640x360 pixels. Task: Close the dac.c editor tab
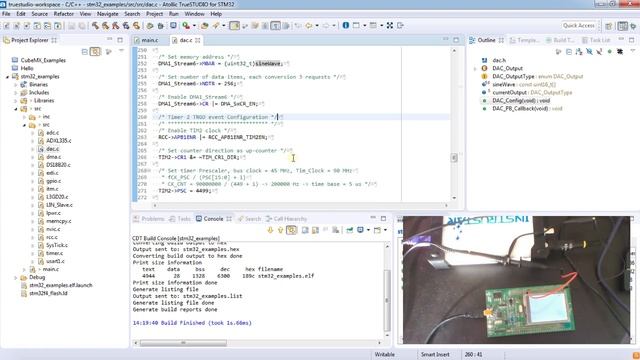[x=198, y=40]
